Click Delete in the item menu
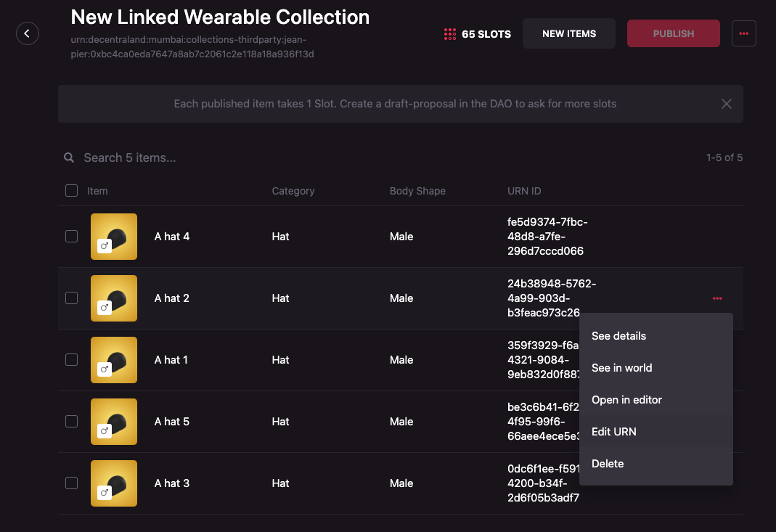776x532 pixels. click(608, 464)
